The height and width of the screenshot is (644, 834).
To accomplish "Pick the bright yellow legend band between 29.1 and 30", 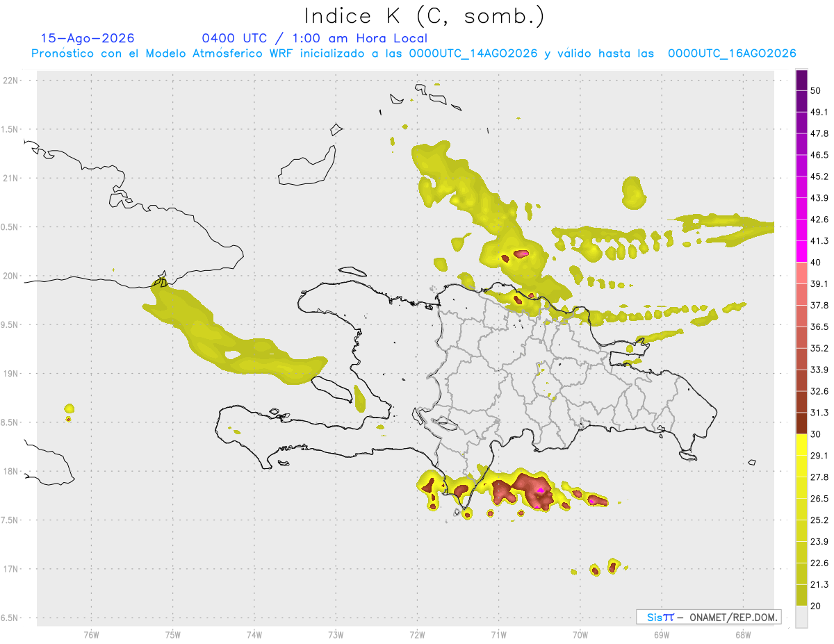I will coord(801,445).
